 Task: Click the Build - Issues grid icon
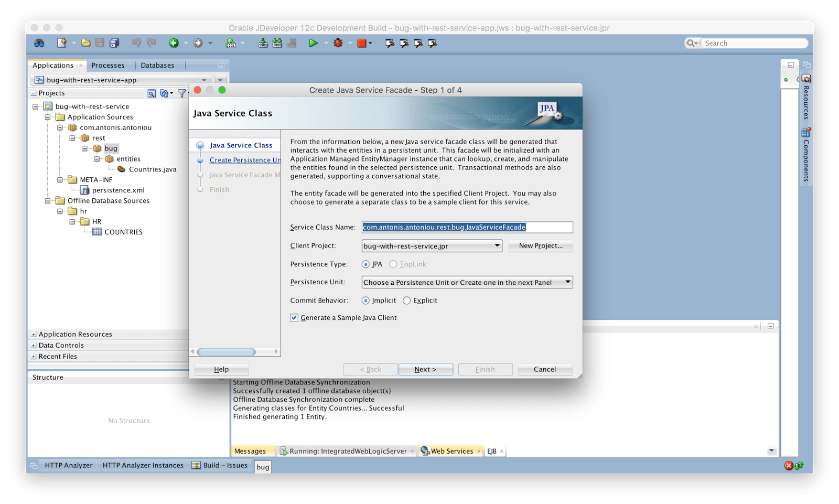click(196, 465)
